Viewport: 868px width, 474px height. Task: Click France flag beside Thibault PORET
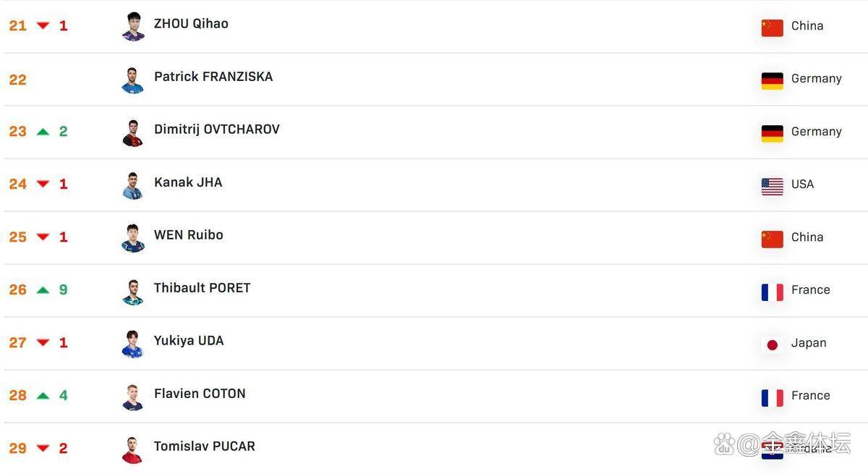[x=772, y=291]
